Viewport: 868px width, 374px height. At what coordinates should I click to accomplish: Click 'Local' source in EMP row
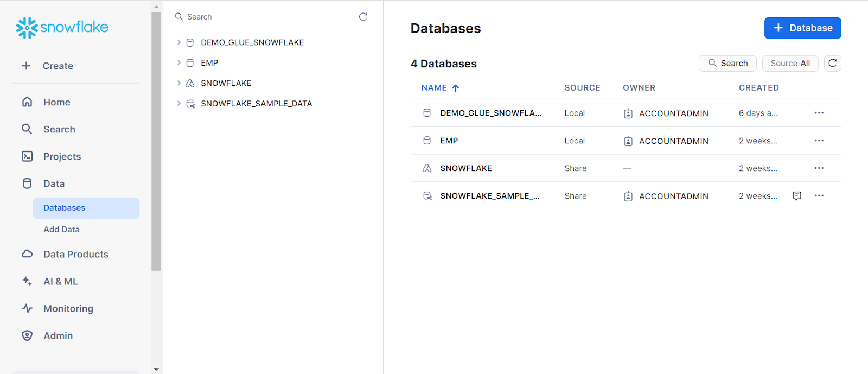click(574, 141)
